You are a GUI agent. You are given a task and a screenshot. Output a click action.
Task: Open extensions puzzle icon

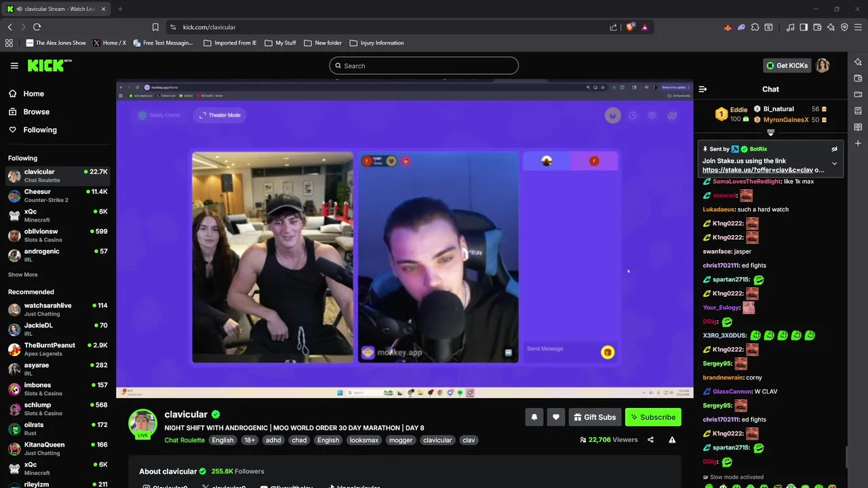tap(755, 27)
